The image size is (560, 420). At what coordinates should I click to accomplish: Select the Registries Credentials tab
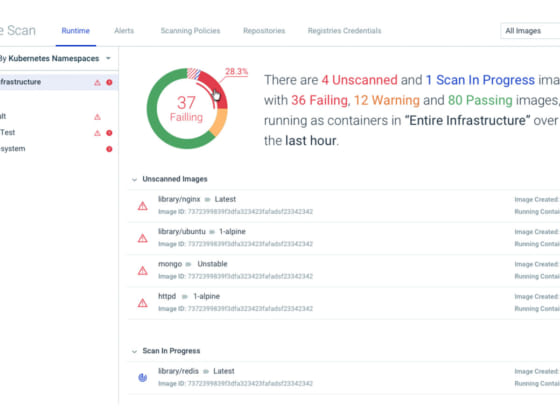344,31
